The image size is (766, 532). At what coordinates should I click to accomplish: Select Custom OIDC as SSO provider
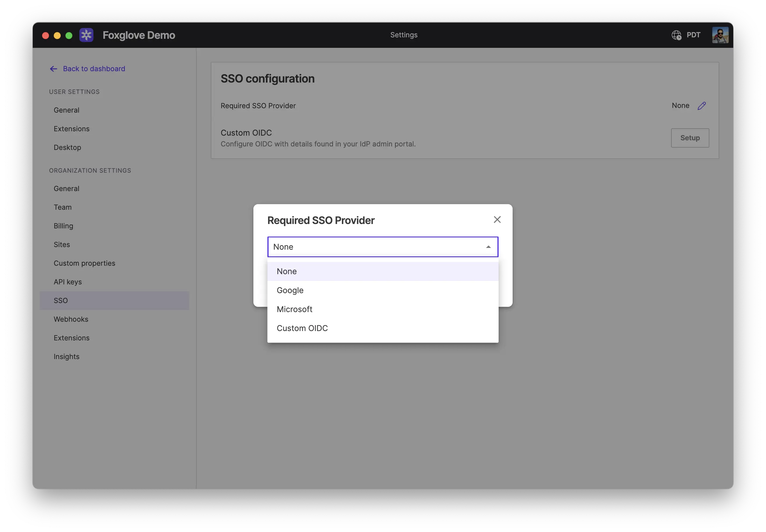[302, 328]
